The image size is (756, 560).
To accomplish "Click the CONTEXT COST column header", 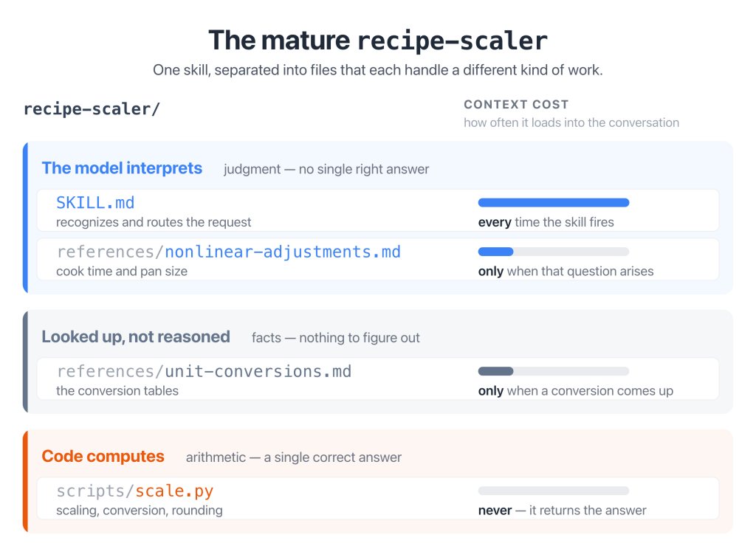I will coord(516,105).
